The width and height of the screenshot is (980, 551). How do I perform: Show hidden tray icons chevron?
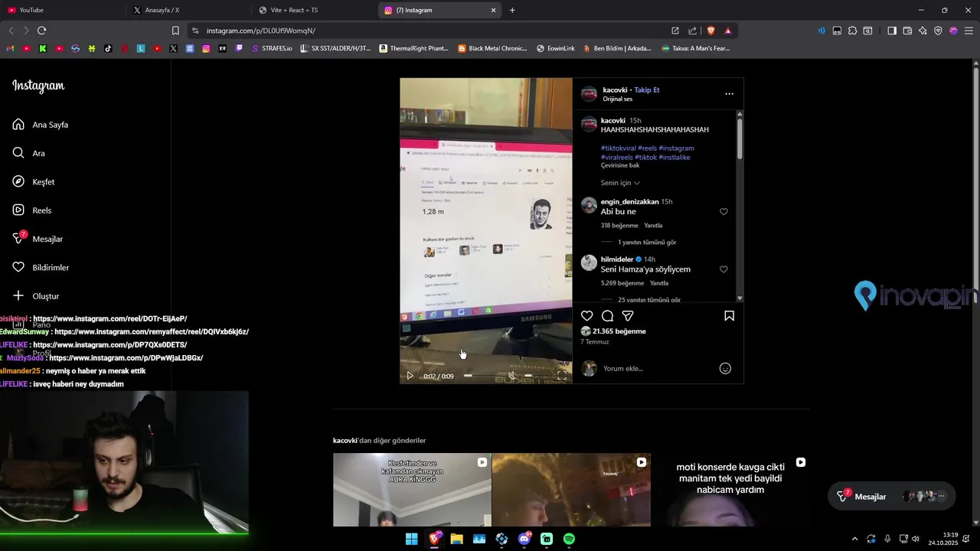854,539
